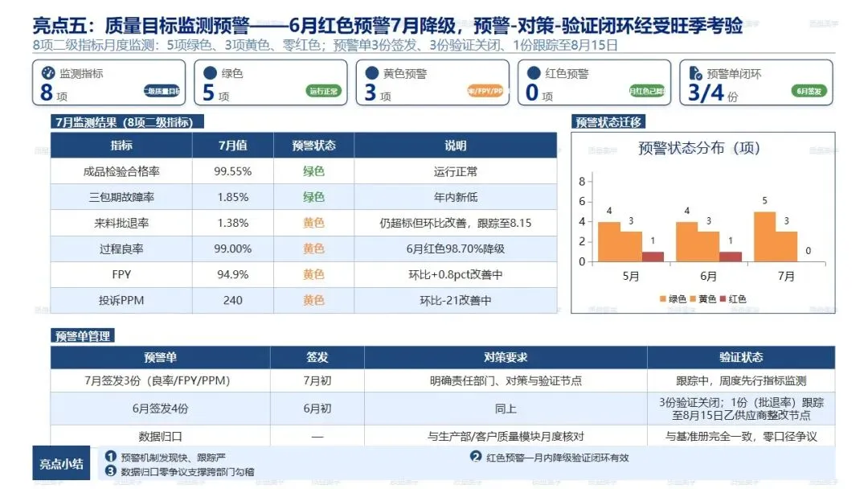This screenshot has height=489, width=868.
Task: Click the 仍超标但环比改善 description cell
Action: click(456, 223)
